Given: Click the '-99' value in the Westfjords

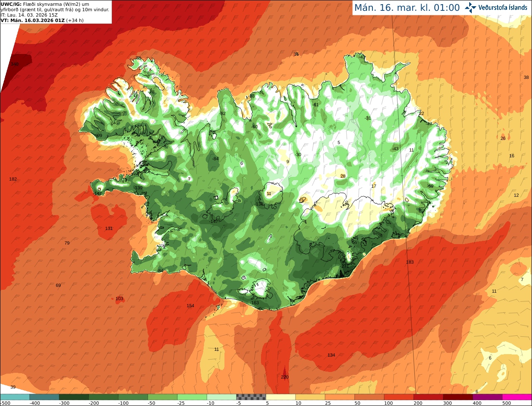Looking at the screenshot, I should pyautogui.click(x=99, y=136).
